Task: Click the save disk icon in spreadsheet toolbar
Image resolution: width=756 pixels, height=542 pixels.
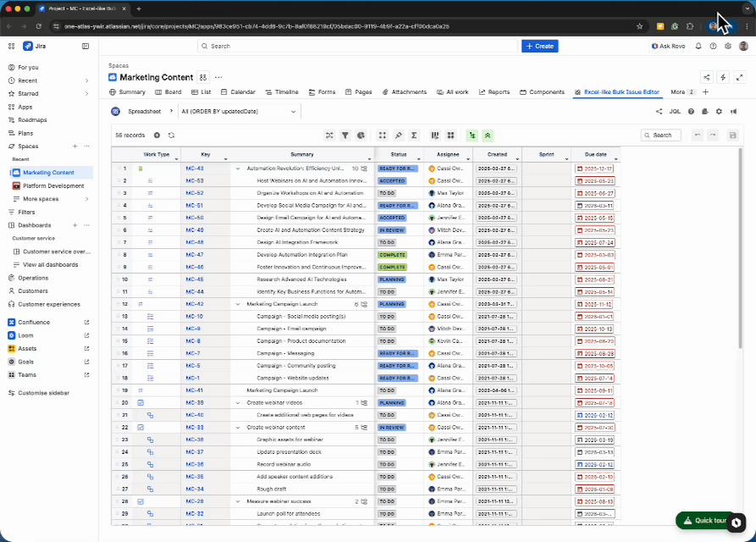Action: coord(732,135)
